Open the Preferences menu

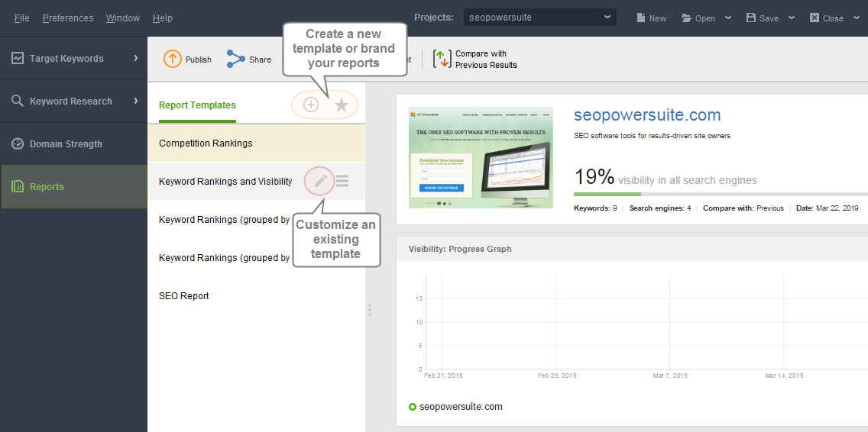click(x=68, y=18)
